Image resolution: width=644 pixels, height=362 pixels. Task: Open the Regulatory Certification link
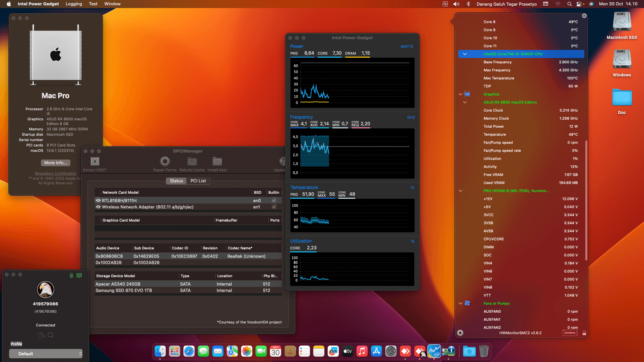[56, 173]
